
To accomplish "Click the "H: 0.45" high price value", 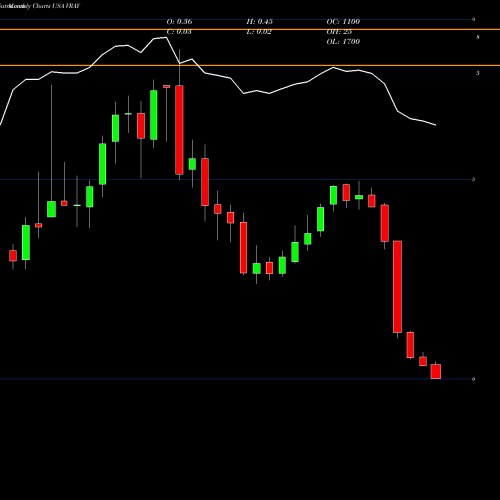I will tap(260, 22).
